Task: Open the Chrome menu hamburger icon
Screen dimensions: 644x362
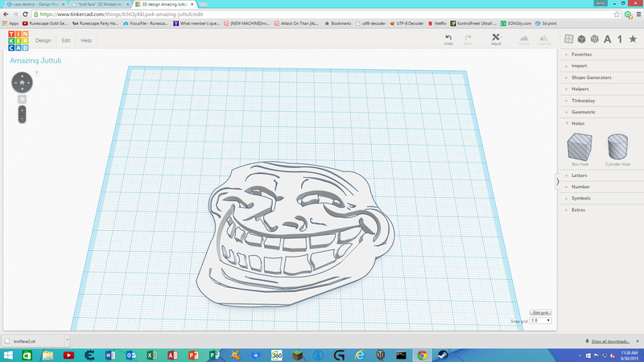Action: click(638, 14)
